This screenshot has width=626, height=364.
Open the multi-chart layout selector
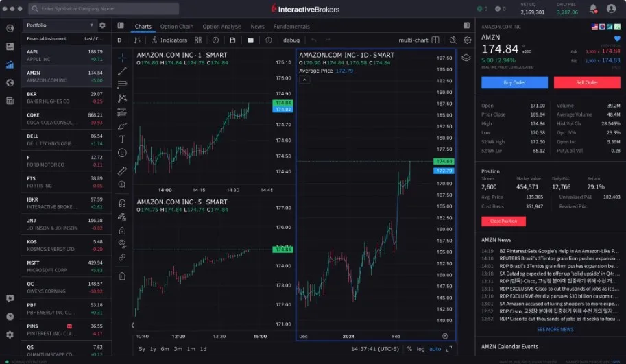(x=435, y=40)
